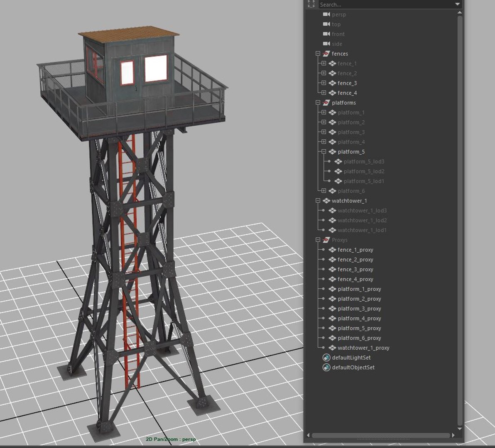The width and height of the screenshot is (495, 448).
Task: Click the watchtower_1_proxy mesh icon
Action: coord(332,348)
